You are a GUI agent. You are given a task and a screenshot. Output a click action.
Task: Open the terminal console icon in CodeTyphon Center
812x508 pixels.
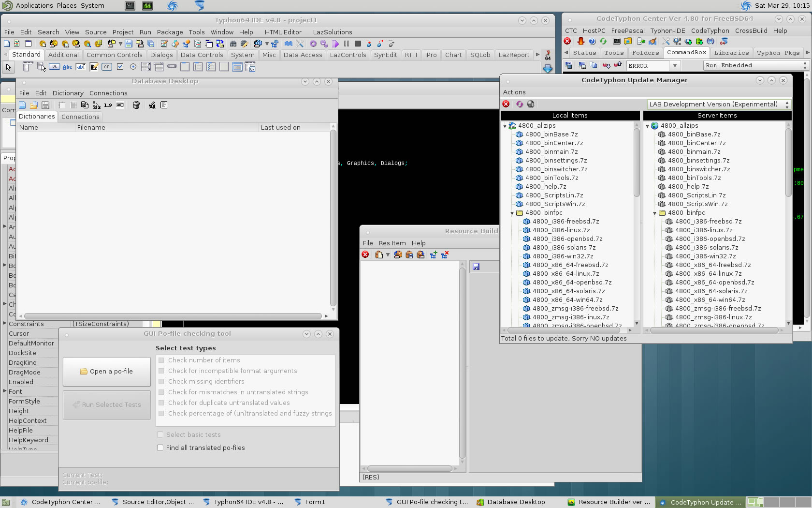click(617, 41)
